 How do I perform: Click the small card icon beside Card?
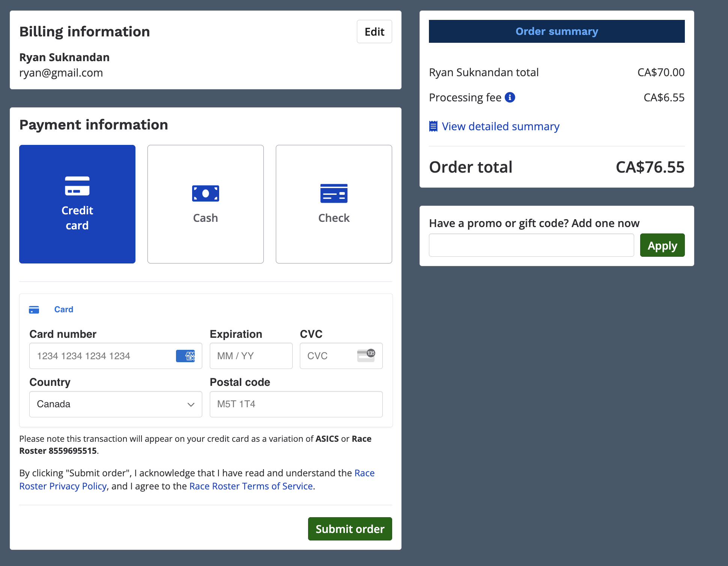click(34, 310)
